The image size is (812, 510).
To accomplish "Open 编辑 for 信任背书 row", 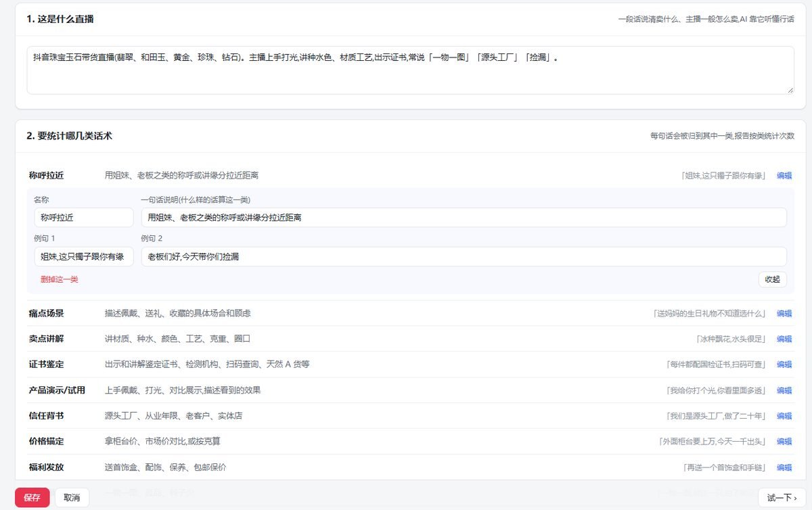I will pyautogui.click(x=784, y=416).
